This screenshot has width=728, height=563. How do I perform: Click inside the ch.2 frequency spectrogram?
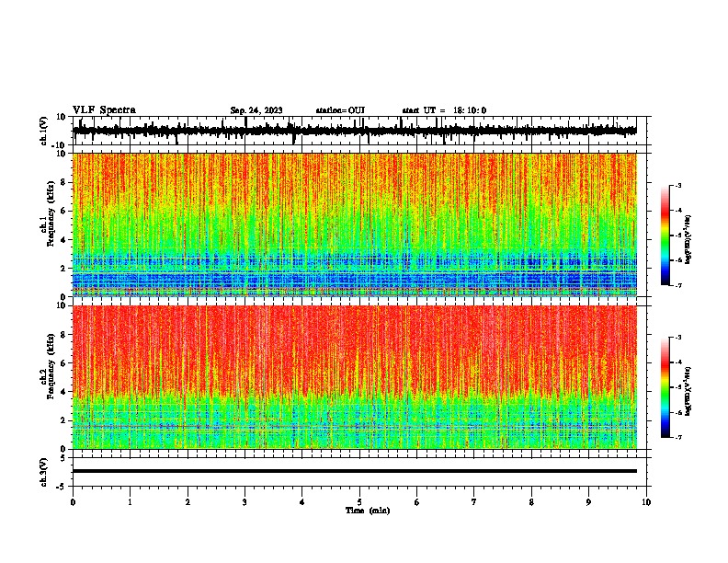[x=354, y=377]
